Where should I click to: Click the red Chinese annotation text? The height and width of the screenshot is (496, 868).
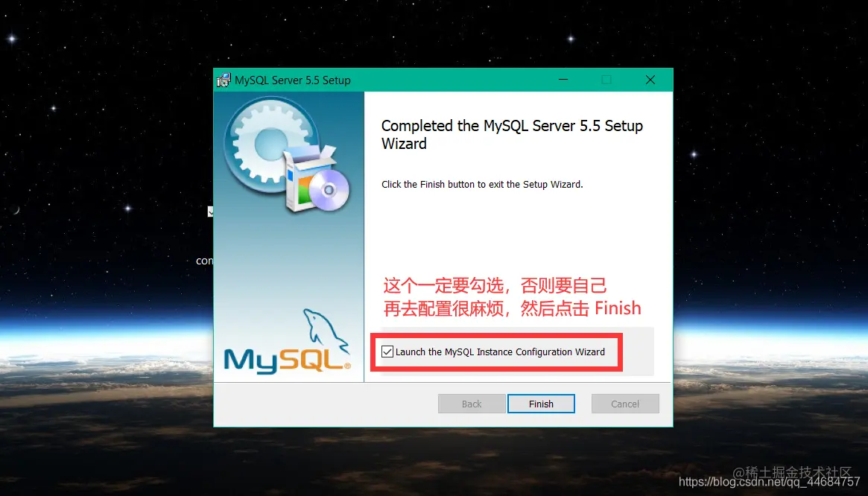512,296
